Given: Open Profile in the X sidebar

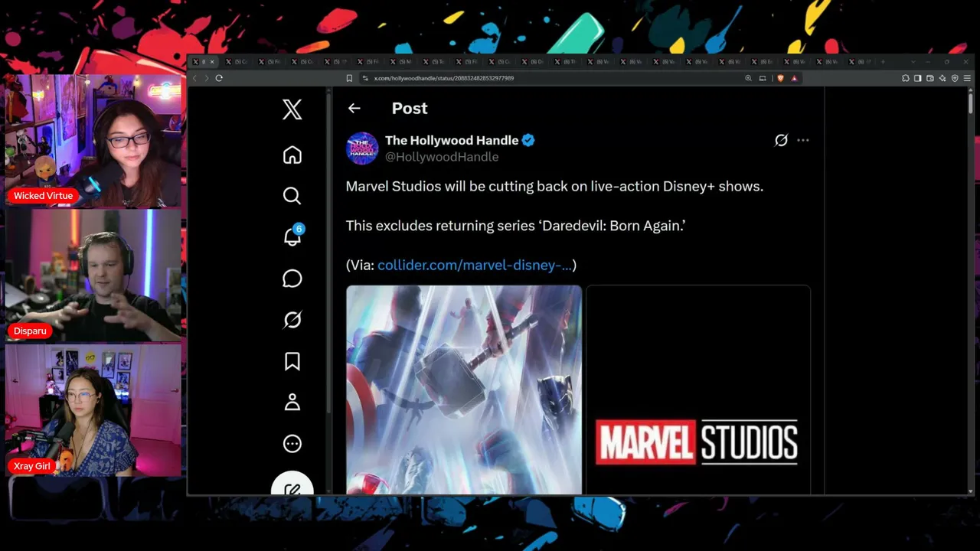Looking at the screenshot, I should point(292,403).
